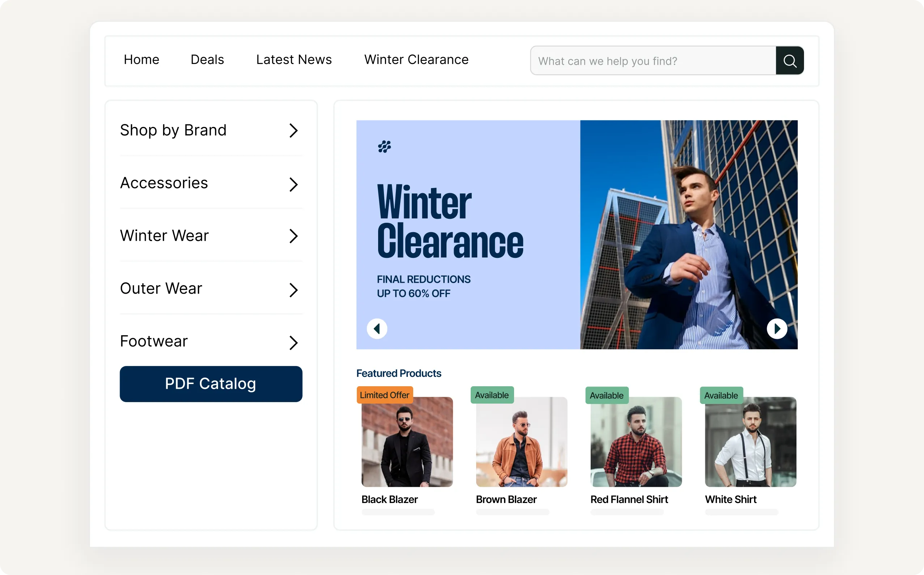
Task: Open the Home nav item
Action: click(x=141, y=60)
